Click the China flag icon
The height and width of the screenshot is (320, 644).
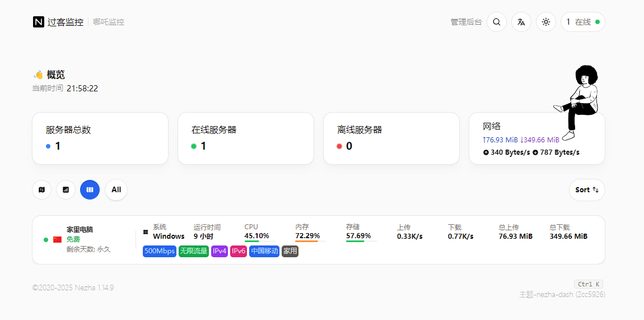[57, 239]
